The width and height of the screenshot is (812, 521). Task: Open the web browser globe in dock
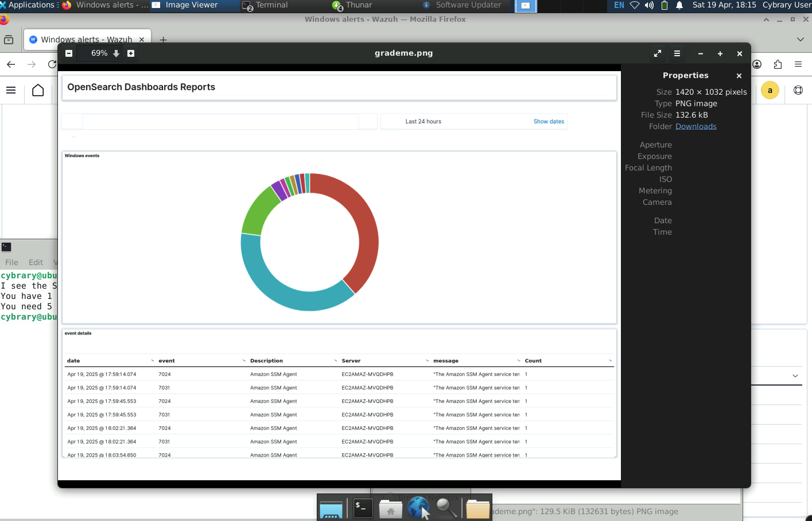[x=418, y=508]
